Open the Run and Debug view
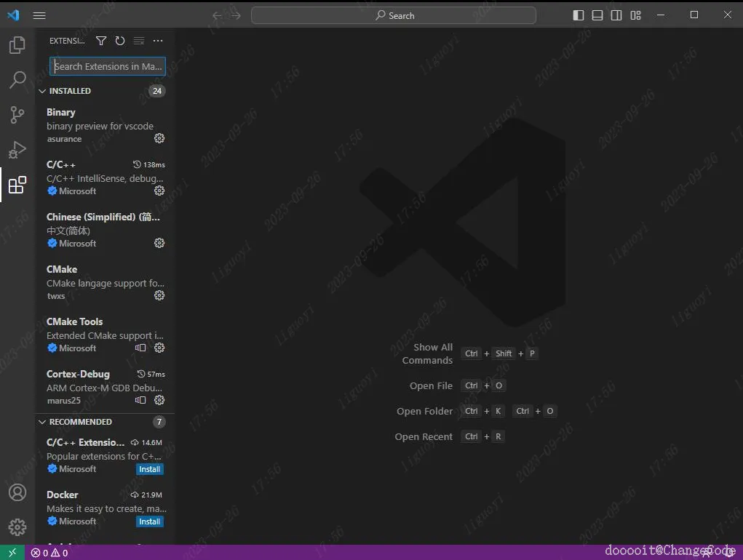This screenshot has width=743, height=560. [x=17, y=150]
